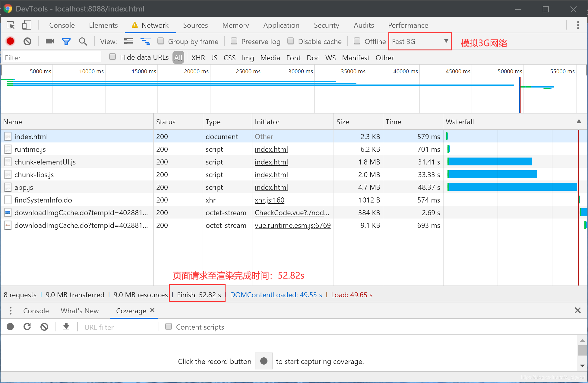Screen dimensions: 588x383
Task: Toggle the filter funnel icon
Action: click(x=66, y=41)
